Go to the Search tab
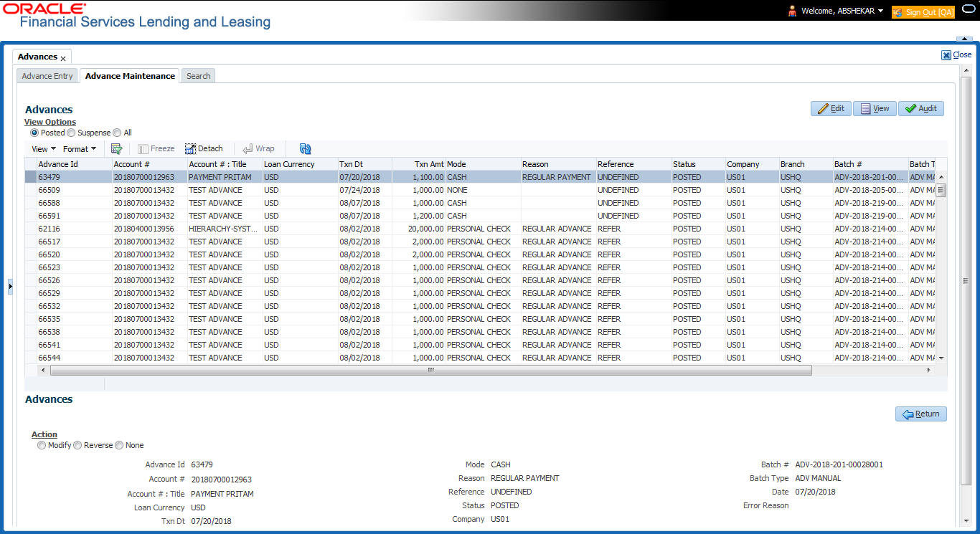Image resolution: width=980 pixels, height=534 pixels. pyautogui.click(x=199, y=76)
